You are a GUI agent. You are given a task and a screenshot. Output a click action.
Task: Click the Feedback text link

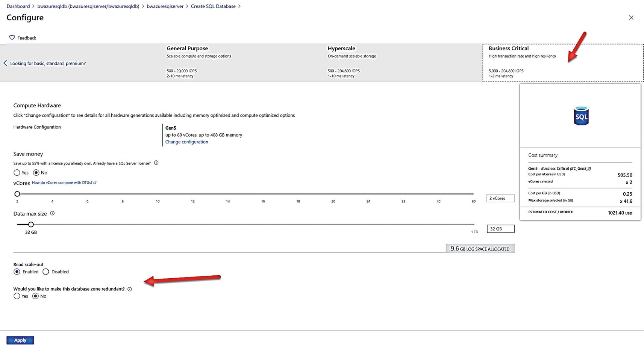pos(27,38)
